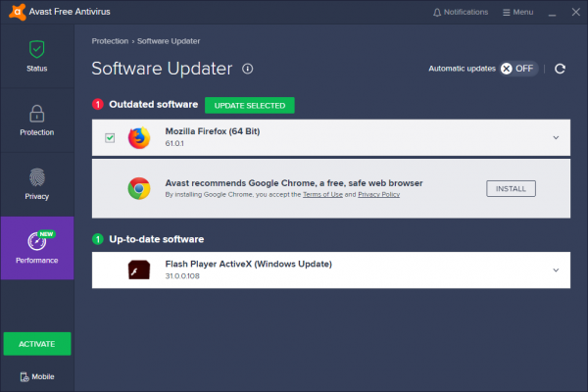Click the Status shield icon in sidebar
This screenshot has height=392, width=588.
point(36,48)
